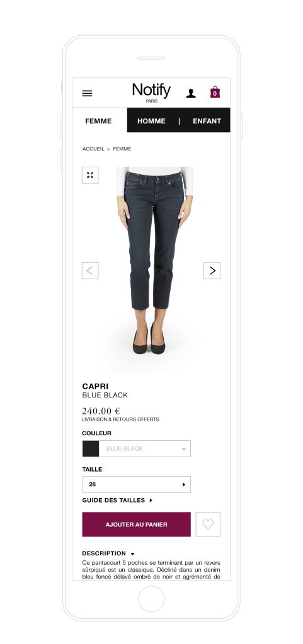Open the hamburger menu
Screen dimensions: 303x644
87,93
